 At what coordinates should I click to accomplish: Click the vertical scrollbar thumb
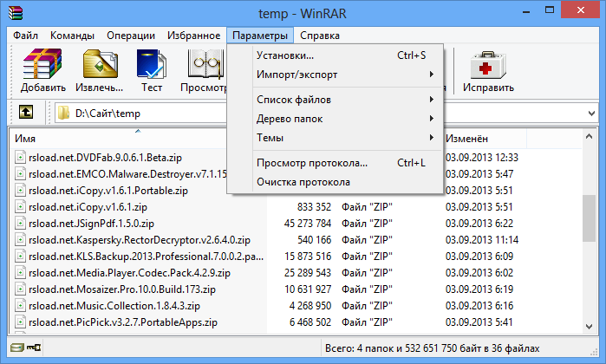click(589, 218)
